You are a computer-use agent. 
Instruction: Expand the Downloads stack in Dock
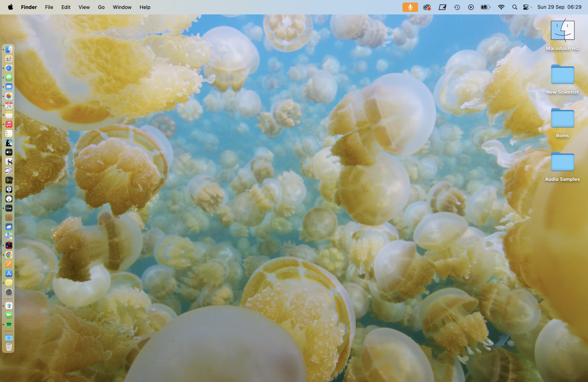(9, 338)
